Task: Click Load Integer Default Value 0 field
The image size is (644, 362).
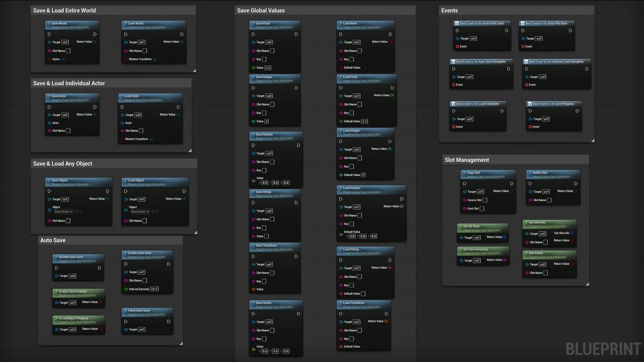Action: [x=363, y=175]
